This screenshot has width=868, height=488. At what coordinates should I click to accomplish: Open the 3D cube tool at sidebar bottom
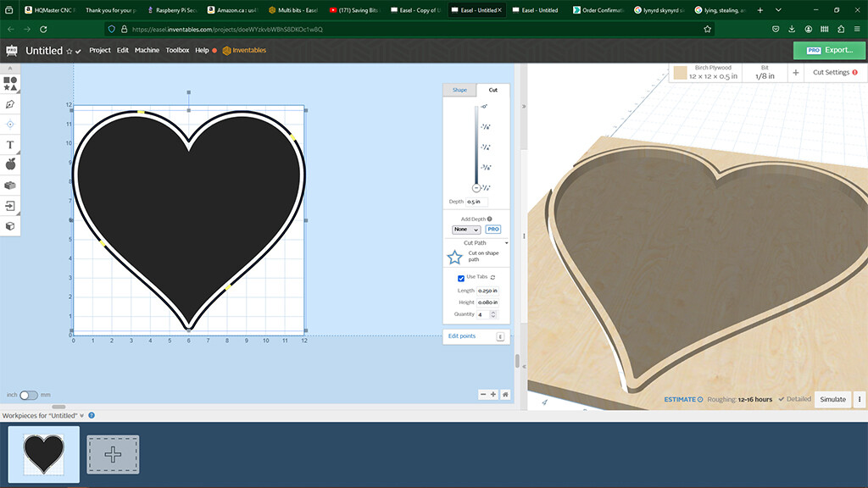[x=10, y=226]
